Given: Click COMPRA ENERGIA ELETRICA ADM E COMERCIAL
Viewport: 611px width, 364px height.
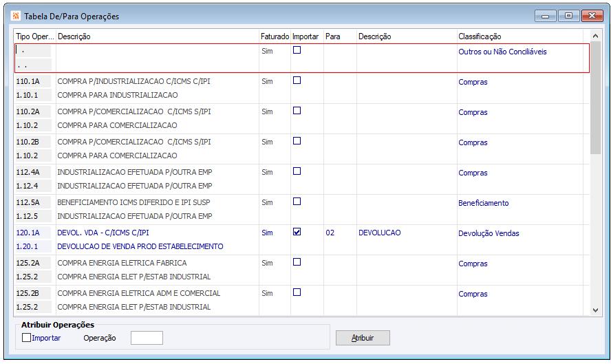Looking at the screenshot, I should pyautogui.click(x=139, y=293).
